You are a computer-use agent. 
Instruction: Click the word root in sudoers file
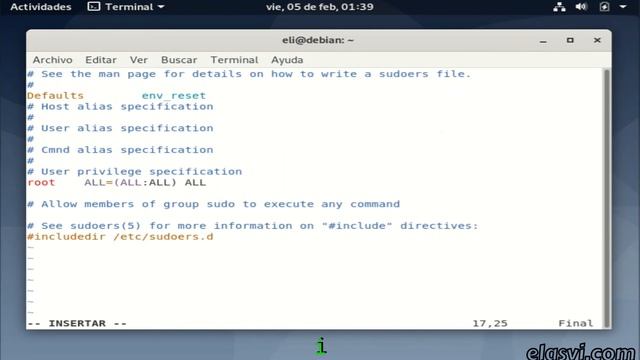(x=41, y=183)
